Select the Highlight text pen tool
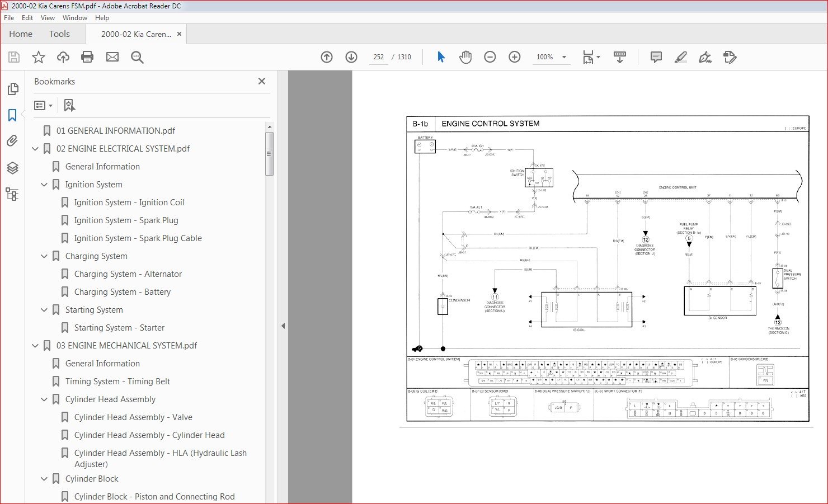This screenshot has width=828, height=504. 681,57
